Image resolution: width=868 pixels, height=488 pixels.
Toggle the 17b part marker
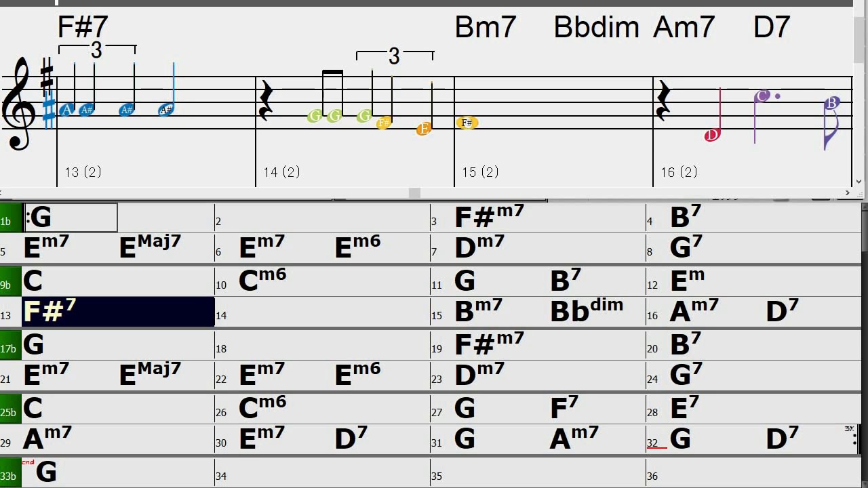[11, 345]
